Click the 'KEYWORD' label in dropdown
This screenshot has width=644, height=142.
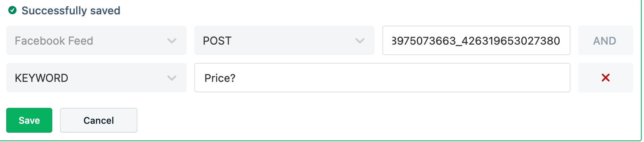click(41, 78)
